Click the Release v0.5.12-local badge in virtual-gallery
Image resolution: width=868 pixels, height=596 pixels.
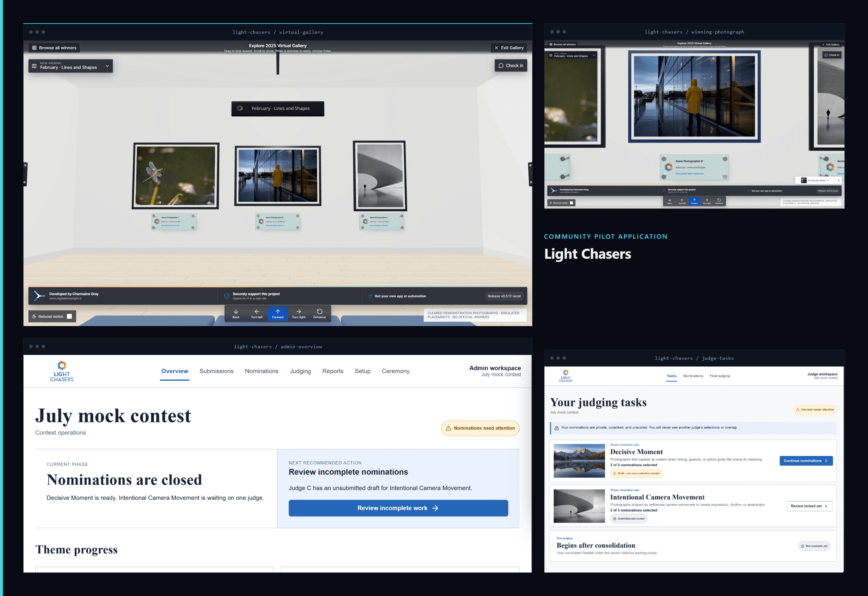(x=504, y=296)
